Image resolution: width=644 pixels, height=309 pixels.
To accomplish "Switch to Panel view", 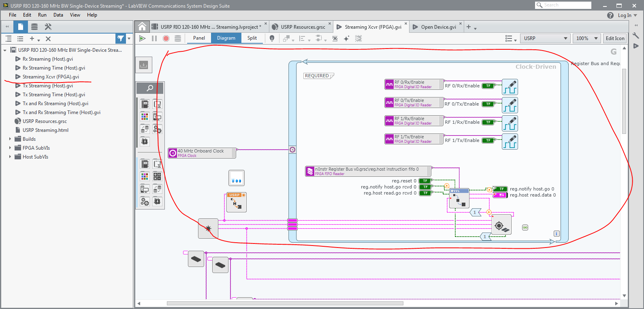I will pos(199,38).
